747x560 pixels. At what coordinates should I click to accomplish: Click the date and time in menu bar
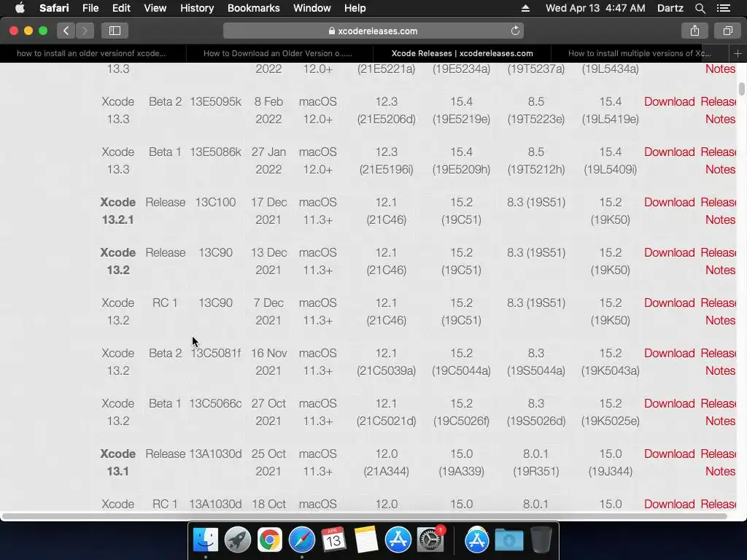[595, 8]
